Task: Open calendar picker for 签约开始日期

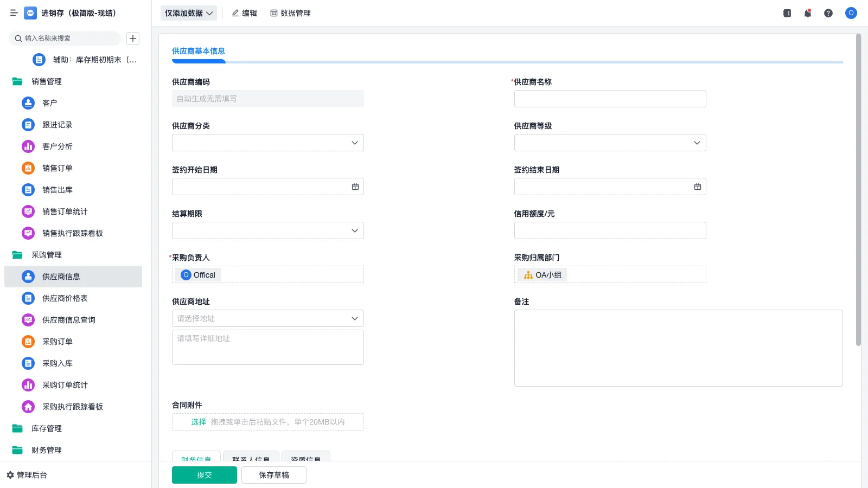Action: coord(355,187)
